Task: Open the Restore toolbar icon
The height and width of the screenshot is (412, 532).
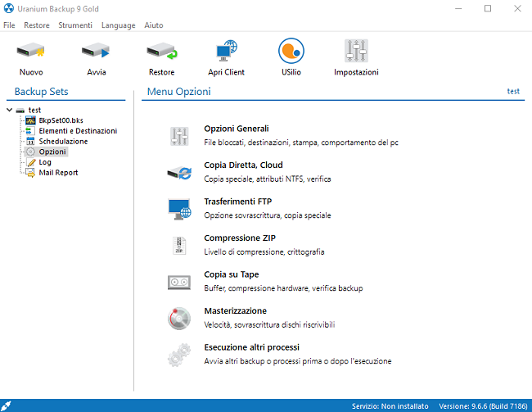Action: click(162, 51)
